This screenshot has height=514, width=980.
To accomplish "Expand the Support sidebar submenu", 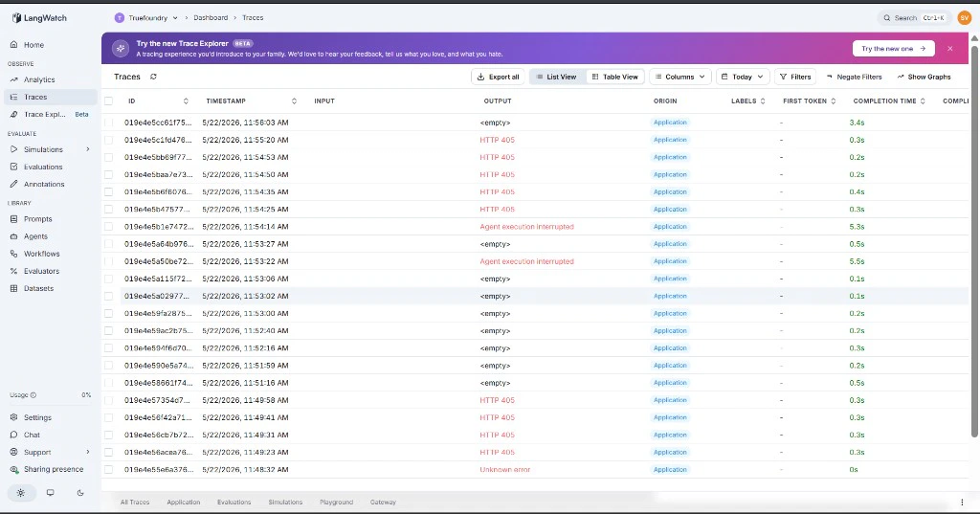I will (x=87, y=452).
